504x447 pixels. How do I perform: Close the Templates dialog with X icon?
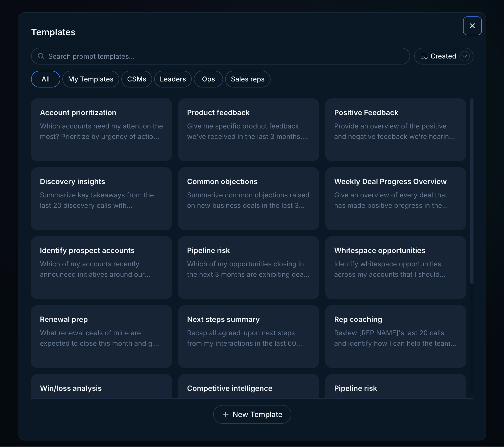click(472, 26)
